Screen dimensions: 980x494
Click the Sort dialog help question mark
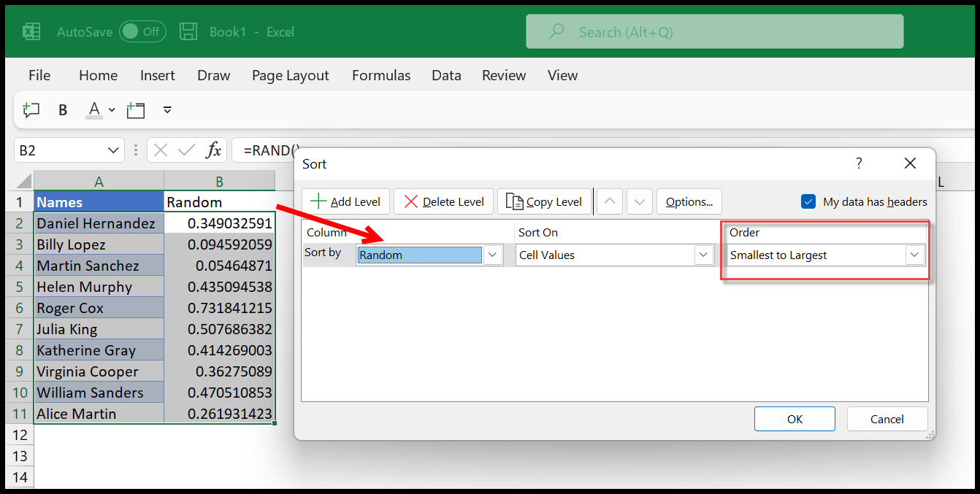click(x=859, y=163)
